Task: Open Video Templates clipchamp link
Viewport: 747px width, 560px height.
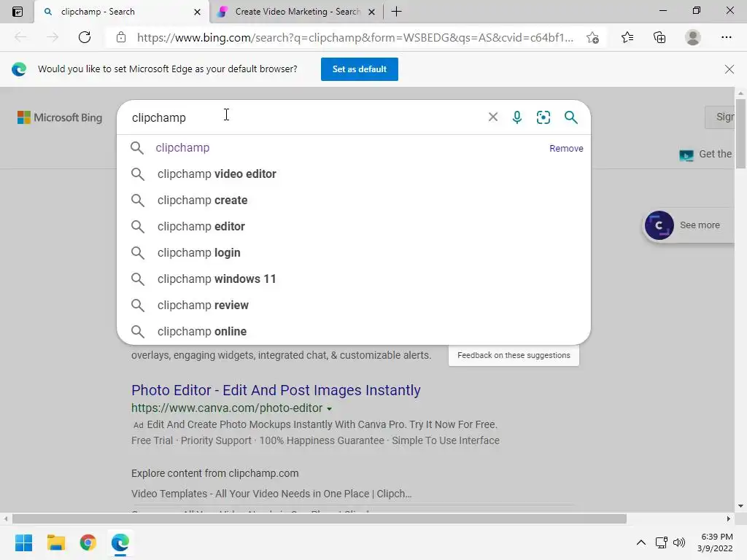Action: pos(271,494)
